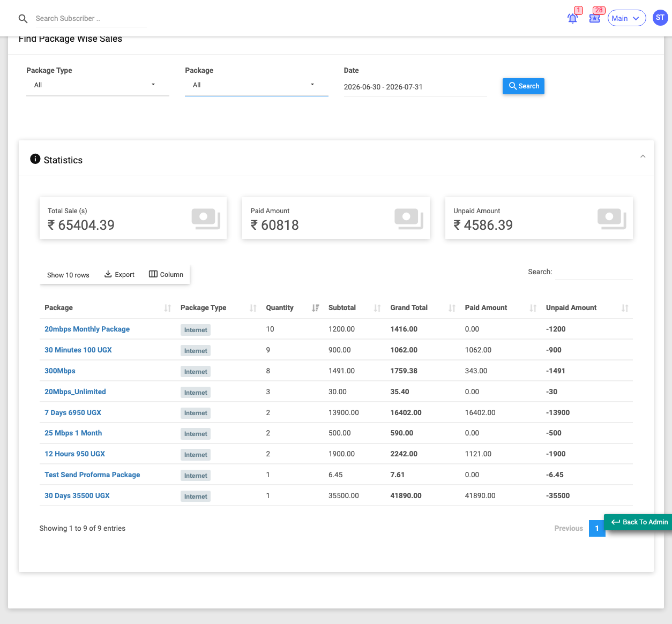Open the 25 Mbps 1 Month link
This screenshot has width=672, height=624.
coord(73,433)
